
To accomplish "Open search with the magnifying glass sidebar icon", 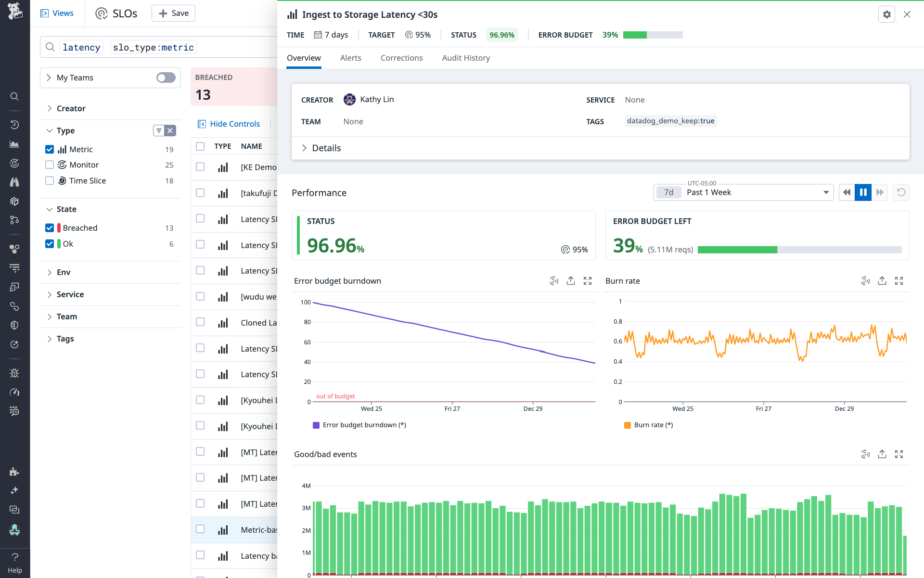I will tap(14, 96).
